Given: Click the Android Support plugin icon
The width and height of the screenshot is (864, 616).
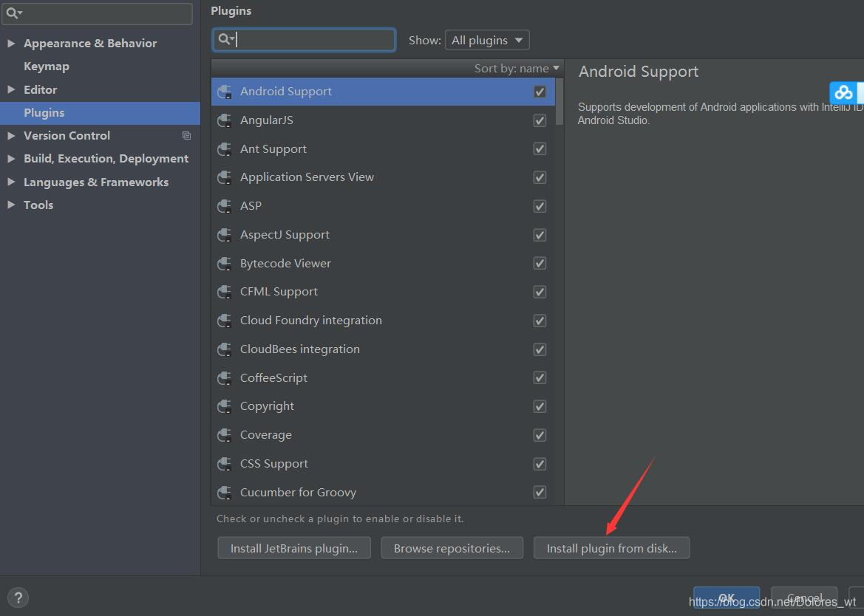Looking at the screenshot, I should point(224,92).
